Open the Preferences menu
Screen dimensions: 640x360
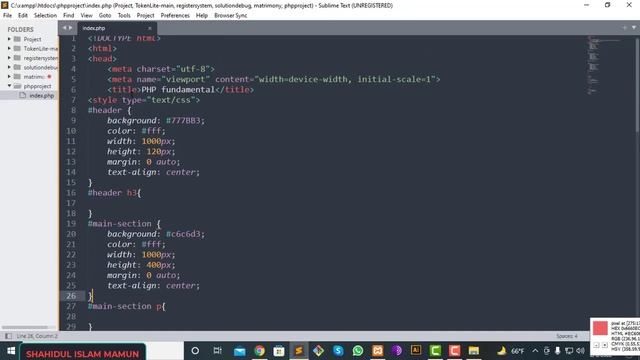(x=175, y=16)
